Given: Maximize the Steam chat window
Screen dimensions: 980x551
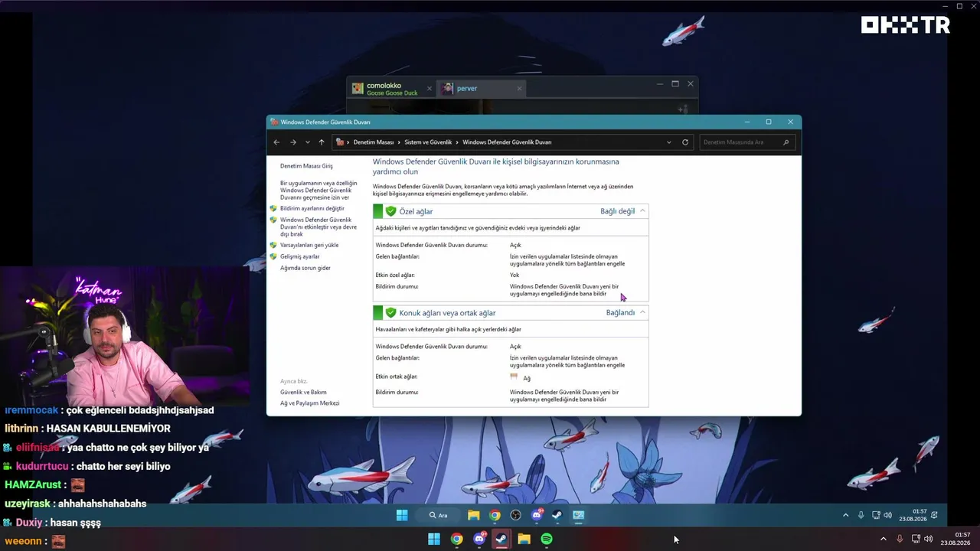Looking at the screenshot, I should click(675, 83).
